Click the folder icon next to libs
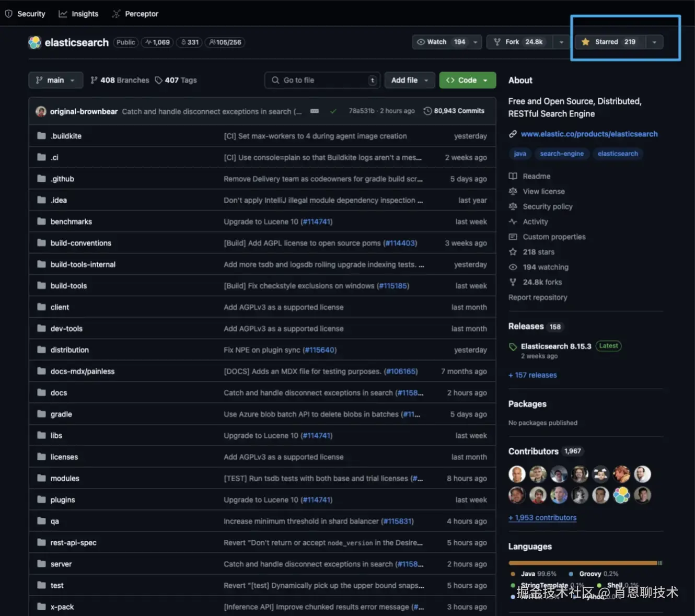The width and height of the screenshot is (695, 616). point(42,436)
